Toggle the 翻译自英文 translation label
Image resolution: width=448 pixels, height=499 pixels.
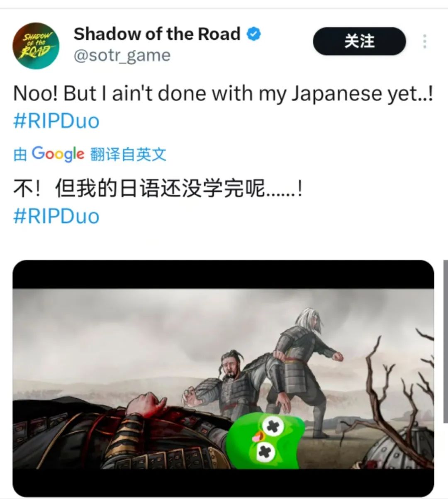pyautogui.click(x=128, y=154)
